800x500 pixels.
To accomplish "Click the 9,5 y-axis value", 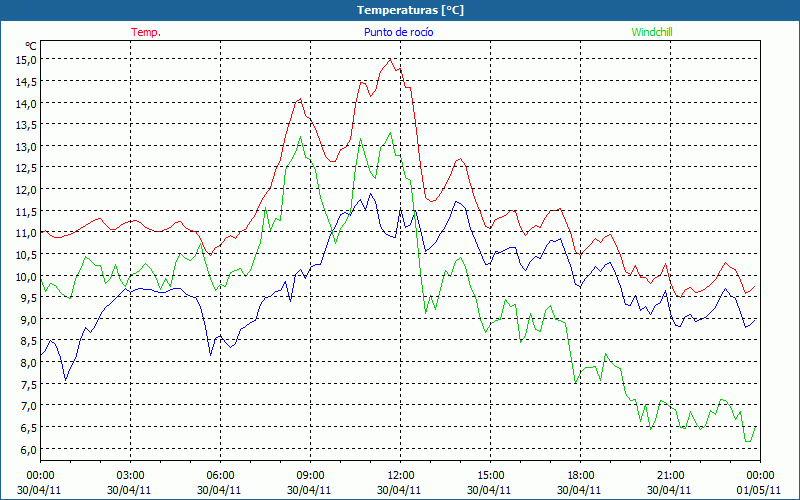I will pyautogui.click(x=28, y=298).
